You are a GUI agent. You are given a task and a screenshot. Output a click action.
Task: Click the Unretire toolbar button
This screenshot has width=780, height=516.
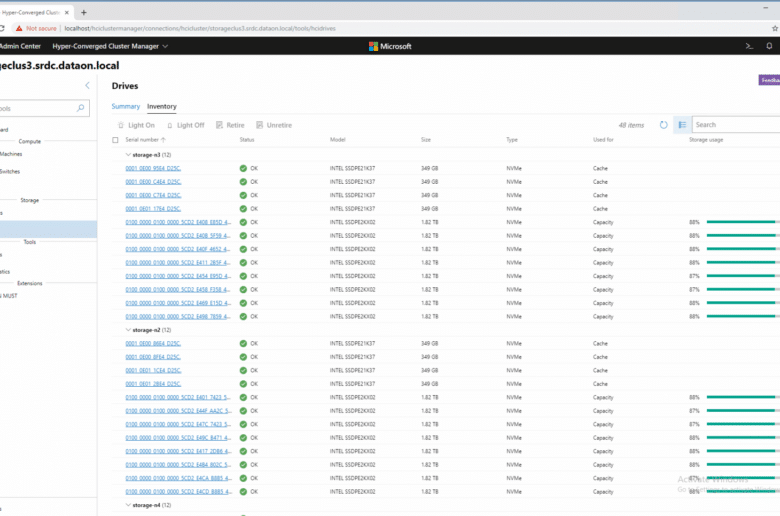274,125
